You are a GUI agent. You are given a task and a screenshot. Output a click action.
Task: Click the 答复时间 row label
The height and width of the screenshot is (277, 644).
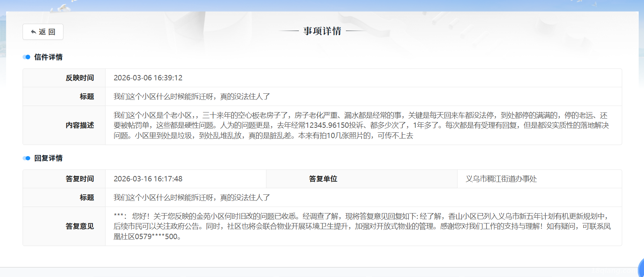(x=79, y=179)
